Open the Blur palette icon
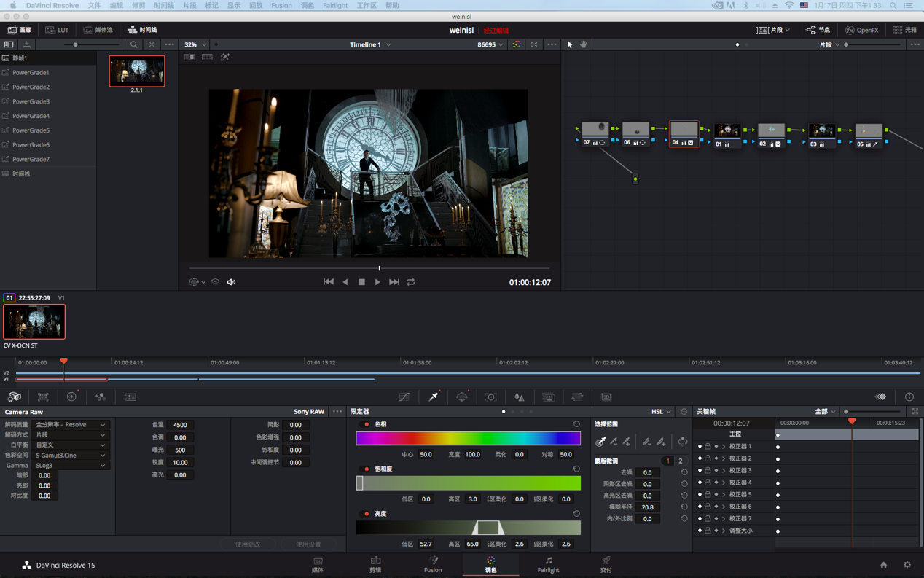 (x=520, y=397)
